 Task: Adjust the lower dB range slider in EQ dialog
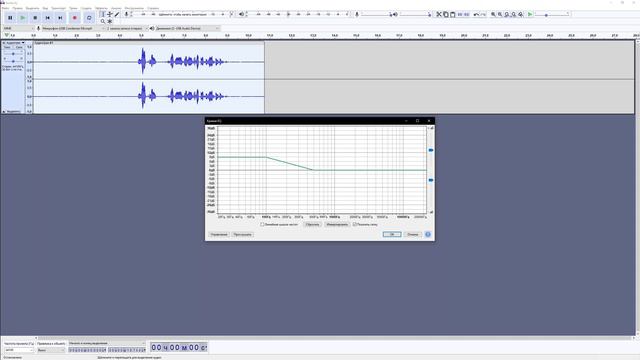tap(431, 180)
